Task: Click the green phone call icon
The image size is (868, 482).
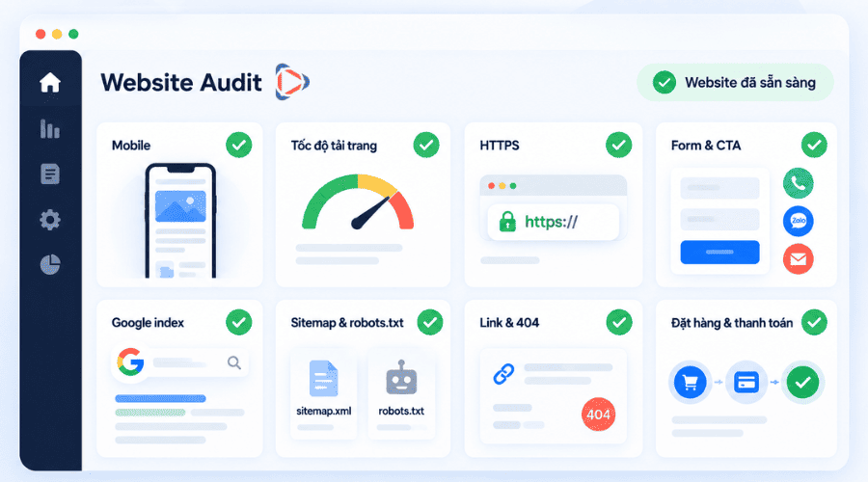Action: point(798,183)
